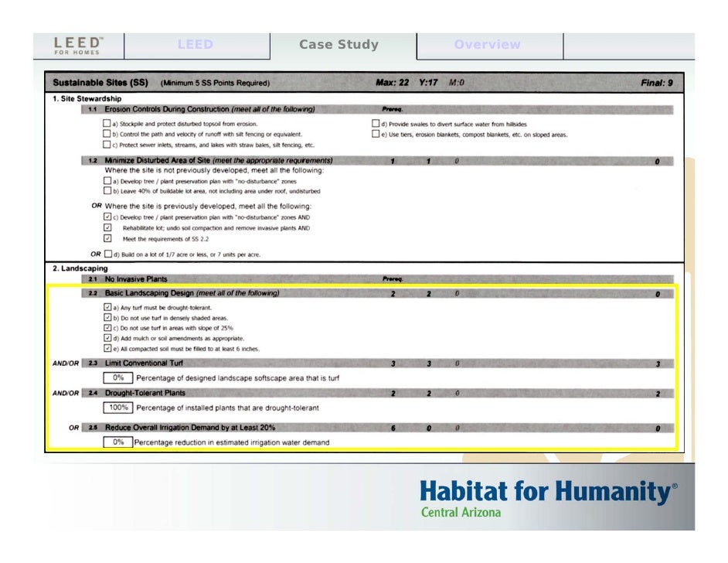Uncheck 'Do not use turf in densely shaded areas'
Viewport: 728px width, 563px height.
107,317
